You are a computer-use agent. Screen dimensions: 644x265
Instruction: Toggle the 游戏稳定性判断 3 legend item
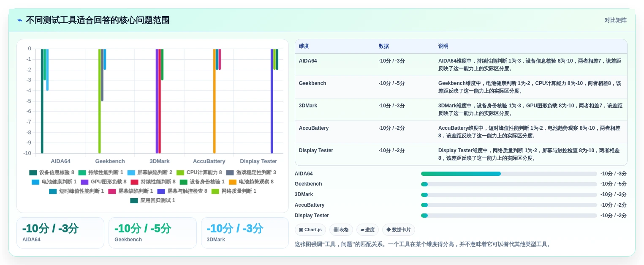tap(251, 172)
